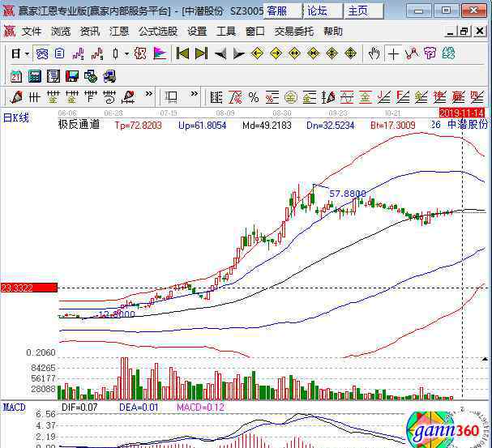The image size is (492, 448).
Task: Select the box measurement tool
Action: coord(171,97)
